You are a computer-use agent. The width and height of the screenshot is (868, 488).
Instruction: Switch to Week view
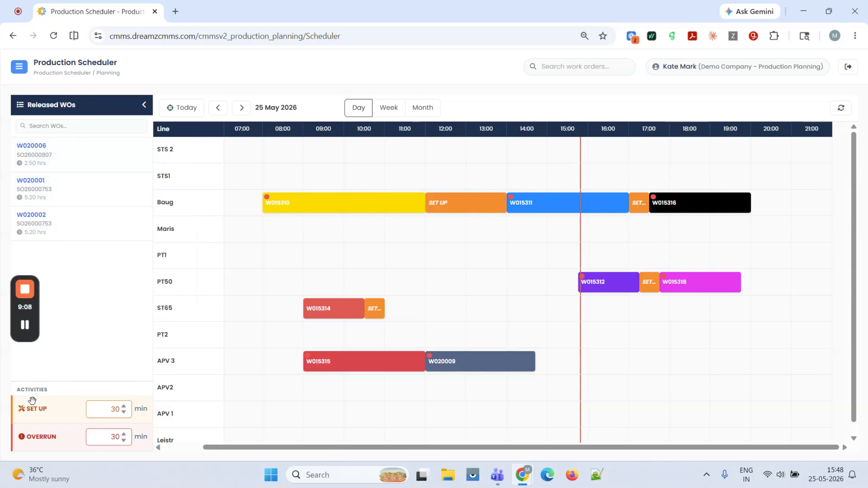388,108
